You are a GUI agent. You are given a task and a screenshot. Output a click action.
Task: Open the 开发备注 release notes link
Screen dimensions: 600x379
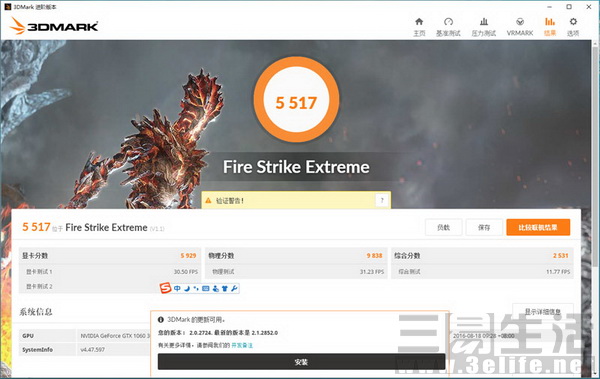point(242,345)
